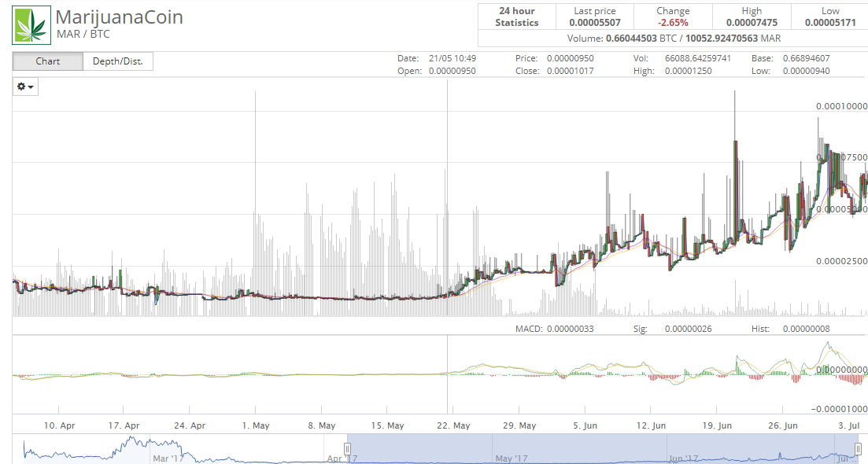Click the May '17 label in navigator
868x464 pixels.
[x=512, y=458]
